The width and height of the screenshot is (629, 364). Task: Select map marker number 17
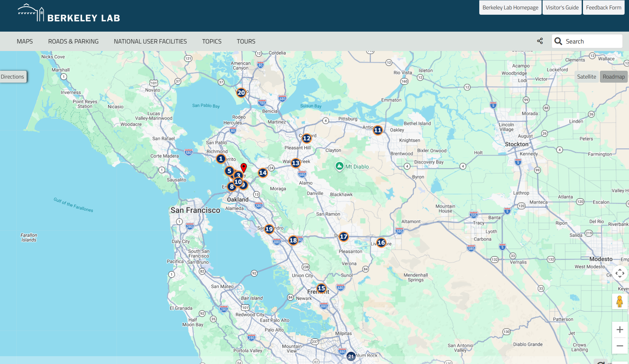click(344, 237)
